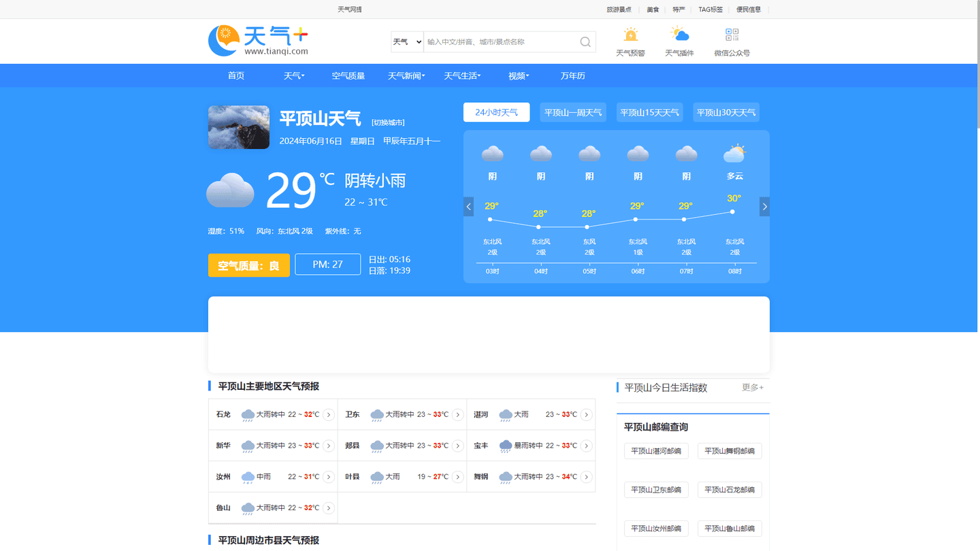Click the arrow icon in the 舞钢 row
Viewport: 980px width, 551px height.
coord(587,478)
